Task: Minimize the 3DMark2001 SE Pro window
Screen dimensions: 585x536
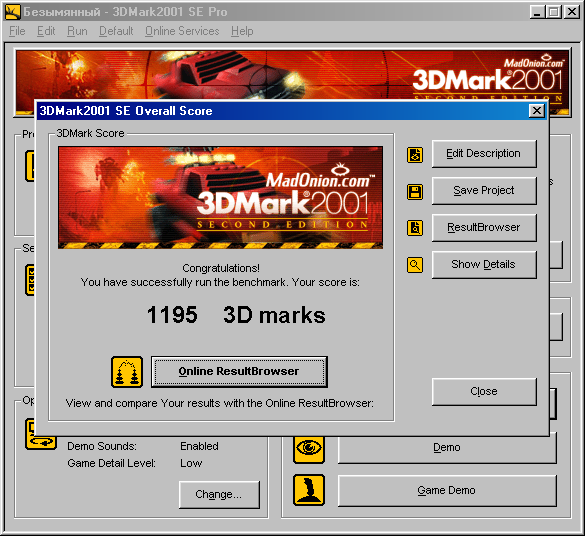Action: (537, 12)
